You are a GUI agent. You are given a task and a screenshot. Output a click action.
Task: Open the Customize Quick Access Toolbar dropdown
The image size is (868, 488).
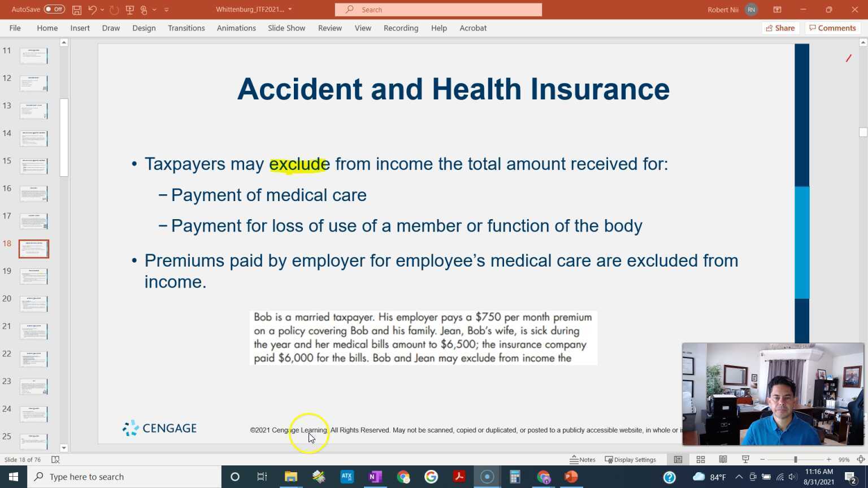166,10
